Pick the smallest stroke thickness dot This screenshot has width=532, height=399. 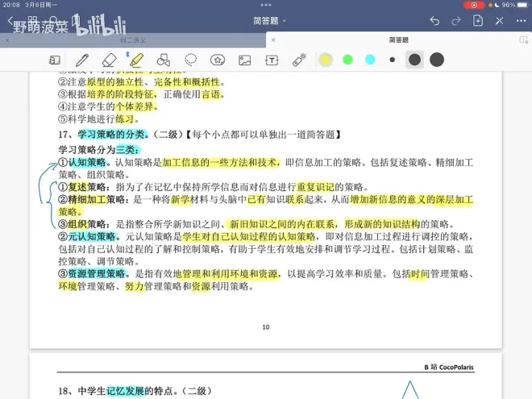click(x=393, y=60)
